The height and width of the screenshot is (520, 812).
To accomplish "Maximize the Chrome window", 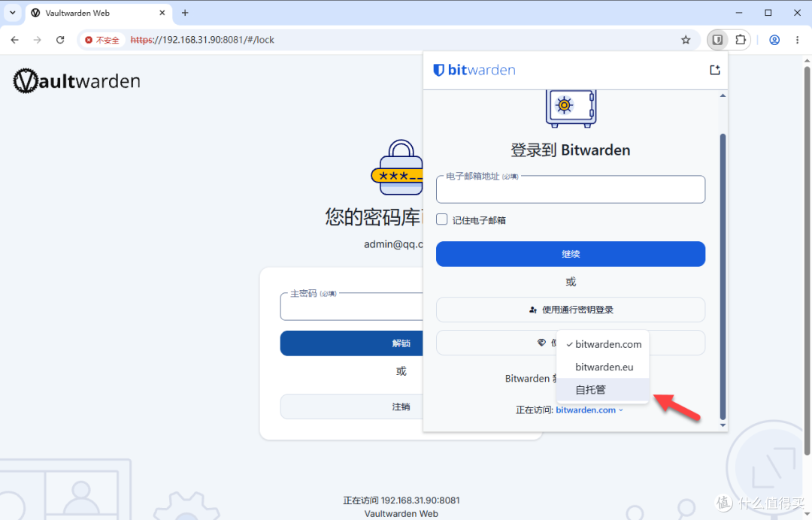I will [x=768, y=13].
